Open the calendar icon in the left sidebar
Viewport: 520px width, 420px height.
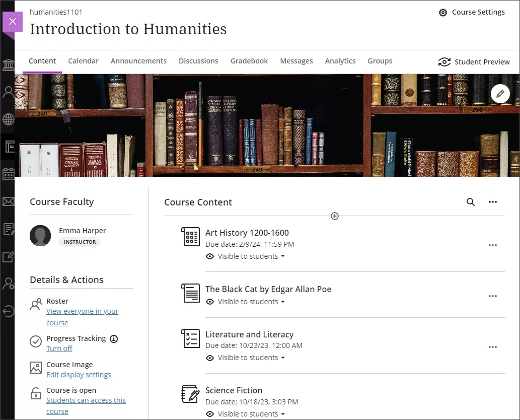click(8, 174)
